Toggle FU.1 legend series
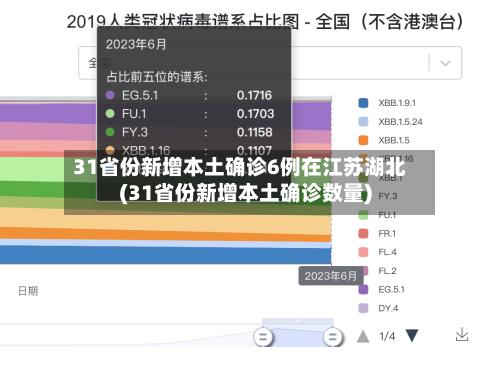The width and height of the screenshot is (500, 365). pos(377,215)
